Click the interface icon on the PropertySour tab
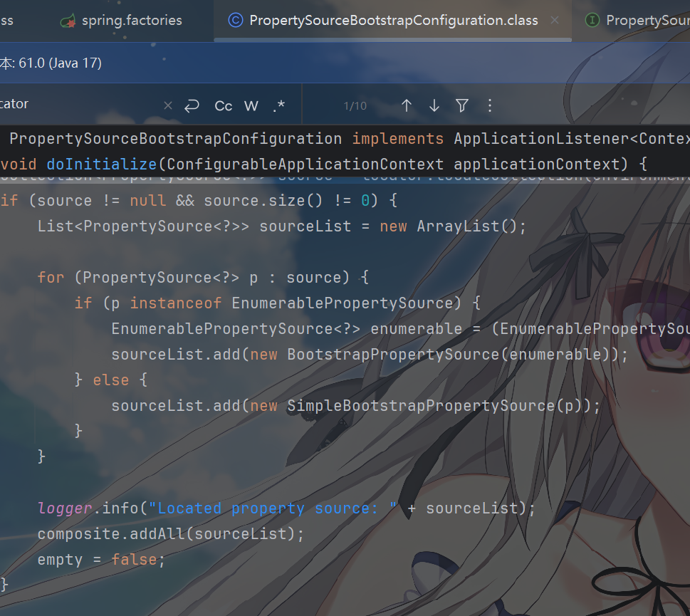Viewport: 690px width, 616px height. tap(592, 20)
